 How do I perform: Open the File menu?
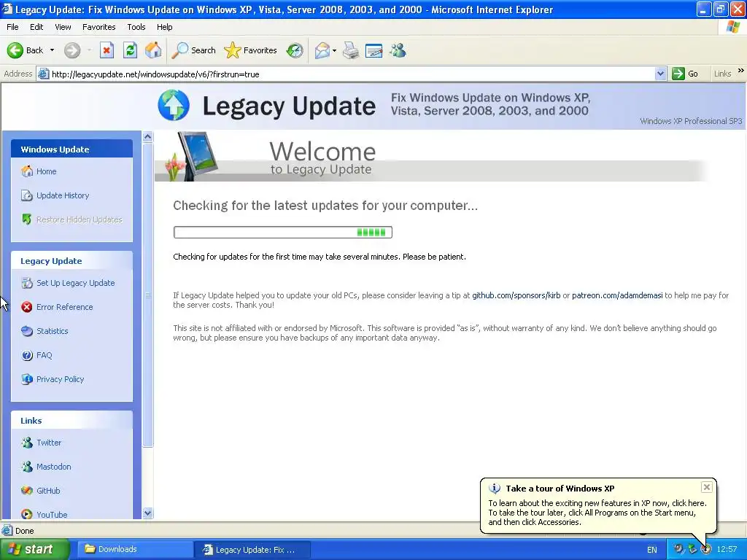click(12, 27)
